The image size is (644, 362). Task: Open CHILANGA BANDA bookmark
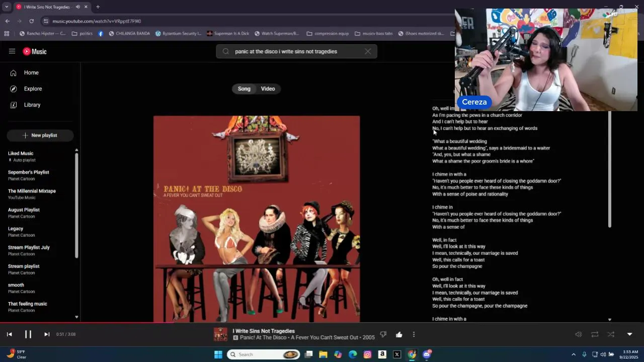click(x=129, y=34)
